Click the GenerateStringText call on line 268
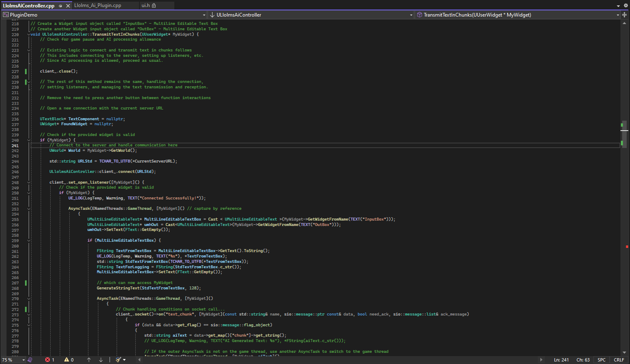 (x=149, y=288)
